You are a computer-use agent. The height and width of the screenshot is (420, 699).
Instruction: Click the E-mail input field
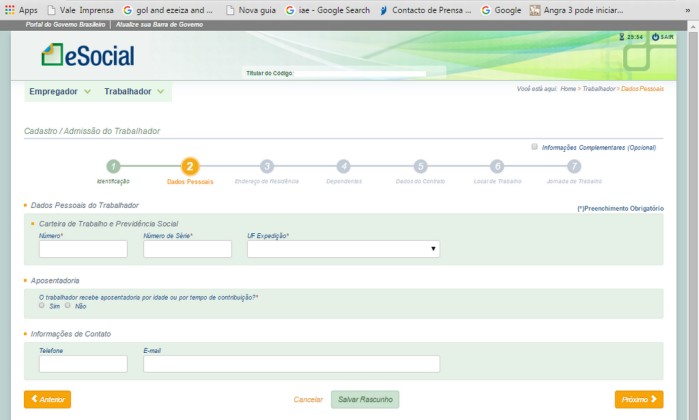pyautogui.click(x=291, y=364)
